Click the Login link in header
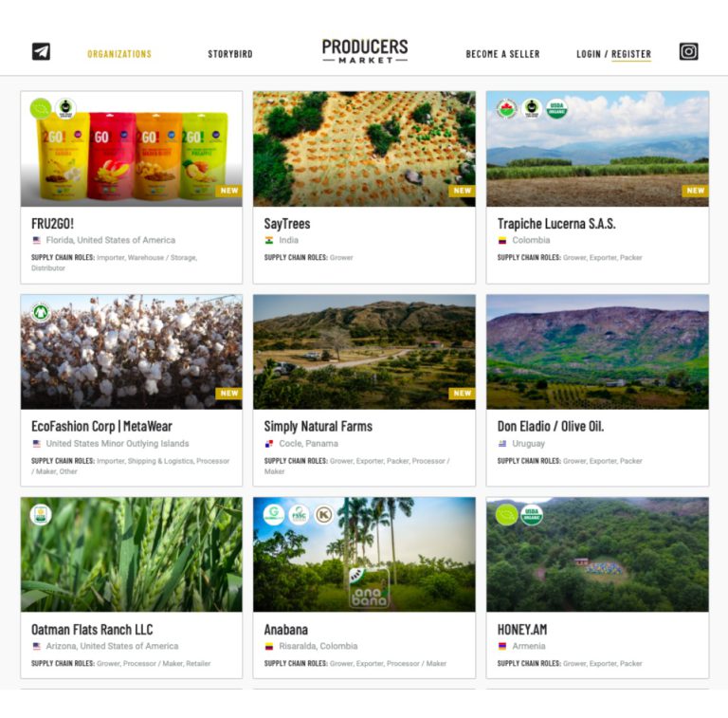The height and width of the screenshot is (718, 728). tap(589, 54)
